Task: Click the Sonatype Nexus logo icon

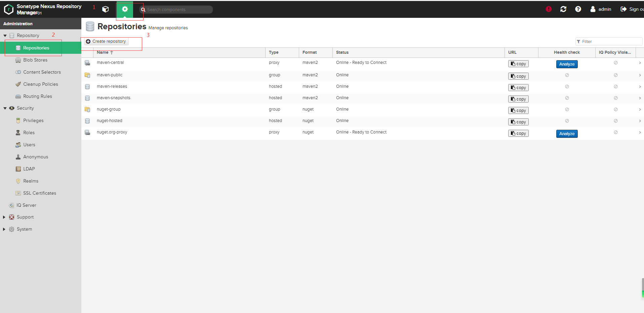Action: pos(8,9)
